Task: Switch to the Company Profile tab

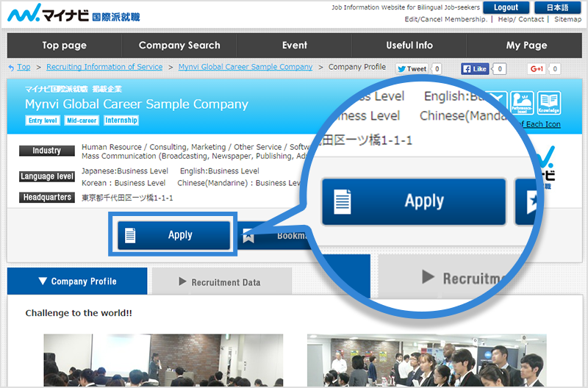Action: coord(77,281)
